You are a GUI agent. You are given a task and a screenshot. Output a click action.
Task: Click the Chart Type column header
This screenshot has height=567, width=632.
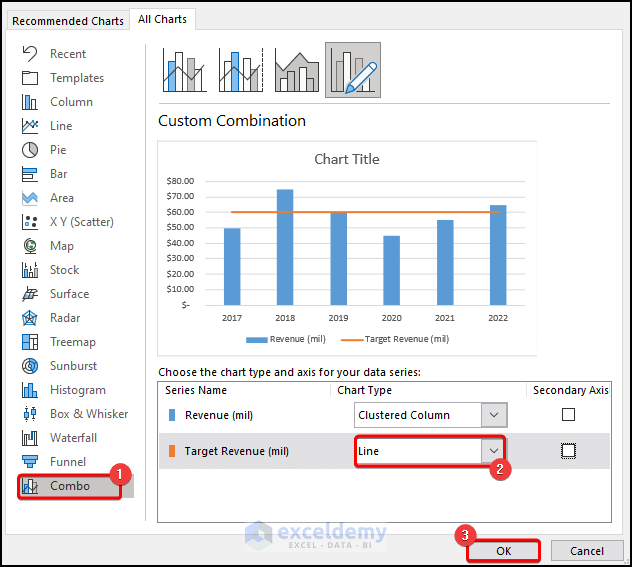pos(364,390)
